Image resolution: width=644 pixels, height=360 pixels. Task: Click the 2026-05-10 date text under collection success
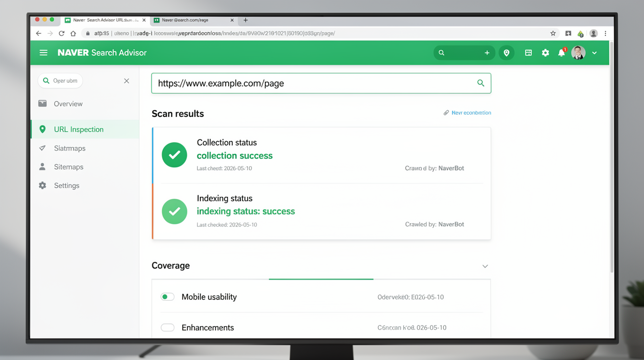coord(238,169)
